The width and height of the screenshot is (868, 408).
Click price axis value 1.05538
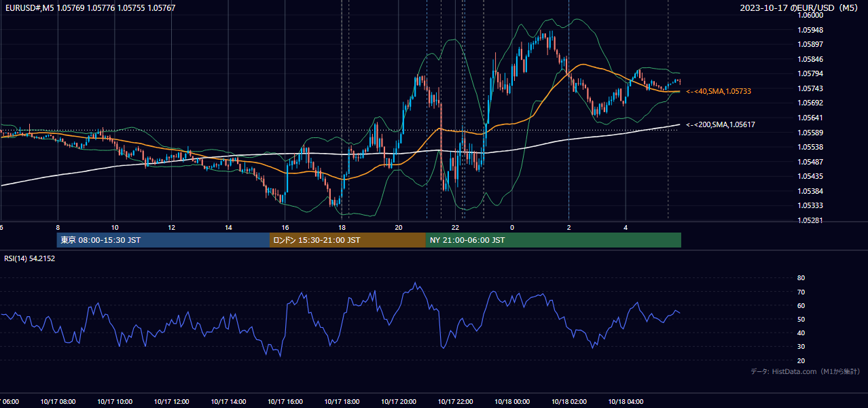[810, 147]
